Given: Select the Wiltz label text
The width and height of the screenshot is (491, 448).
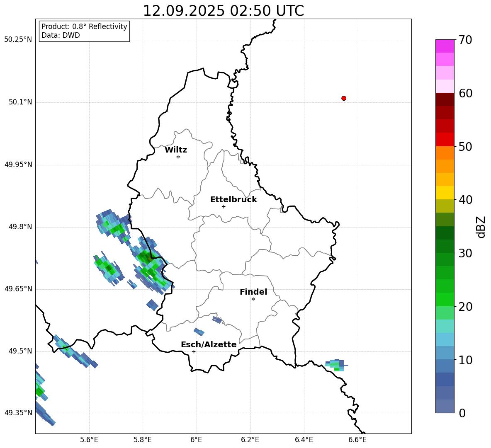Looking at the screenshot, I should (176, 150).
